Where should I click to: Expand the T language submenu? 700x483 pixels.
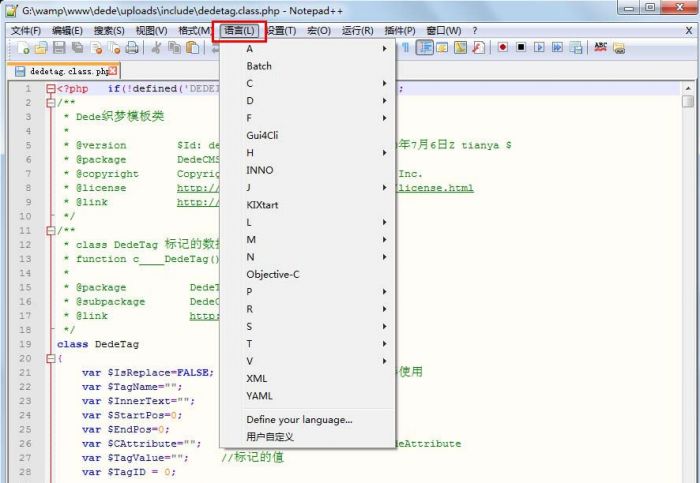tap(308, 344)
